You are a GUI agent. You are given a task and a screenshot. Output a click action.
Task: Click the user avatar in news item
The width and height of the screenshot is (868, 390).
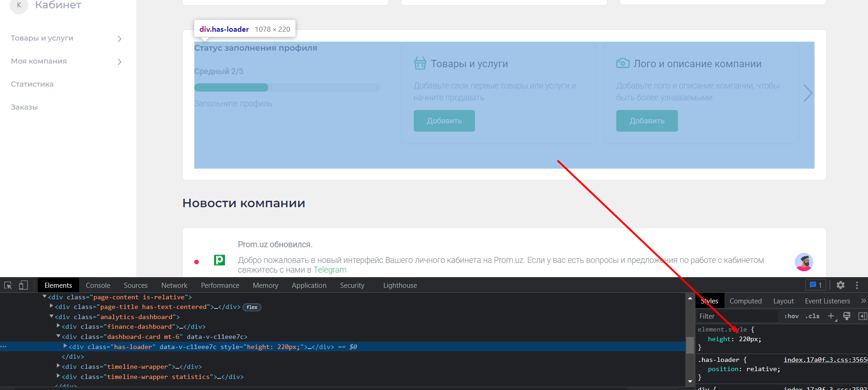(x=804, y=262)
